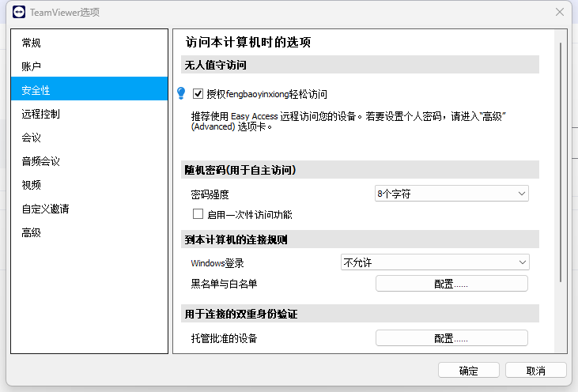This screenshot has width=578, height=392.
Task: Uncheck 授权fengbaoyinxiong轻松访问 checkbox
Action: coord(198,94)
